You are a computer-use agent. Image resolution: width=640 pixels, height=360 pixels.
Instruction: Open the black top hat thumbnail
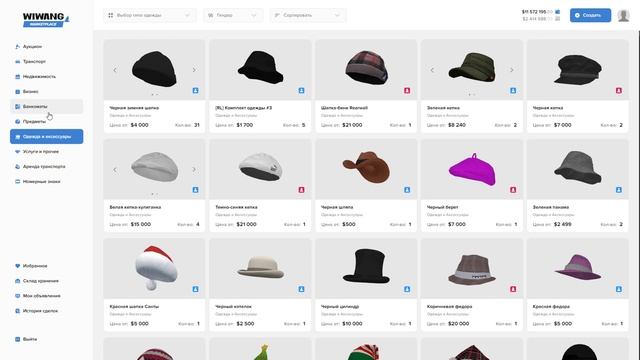pyautogui.click(x=366, y=266)
